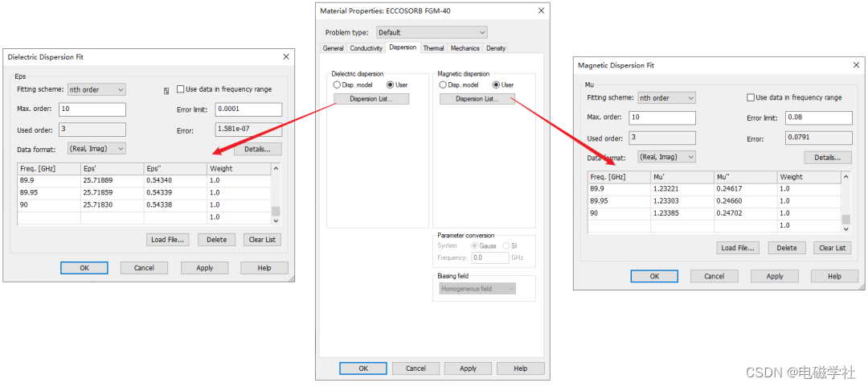Switch to the Dispersion tab

point(403,47)
